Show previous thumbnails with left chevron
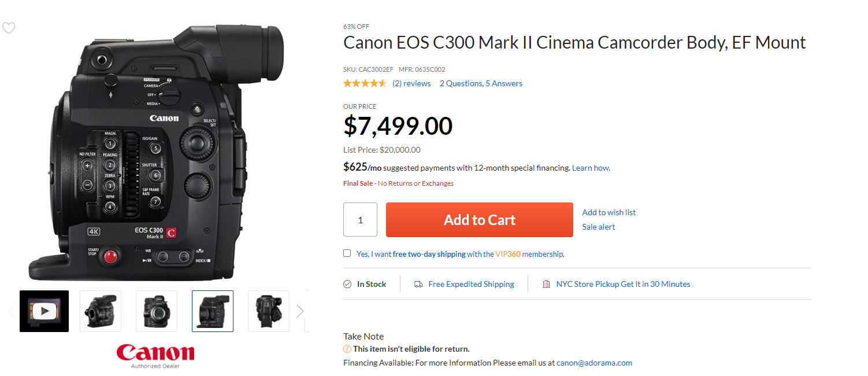Viewport: 868px width, 376px height. coord(12,311)
